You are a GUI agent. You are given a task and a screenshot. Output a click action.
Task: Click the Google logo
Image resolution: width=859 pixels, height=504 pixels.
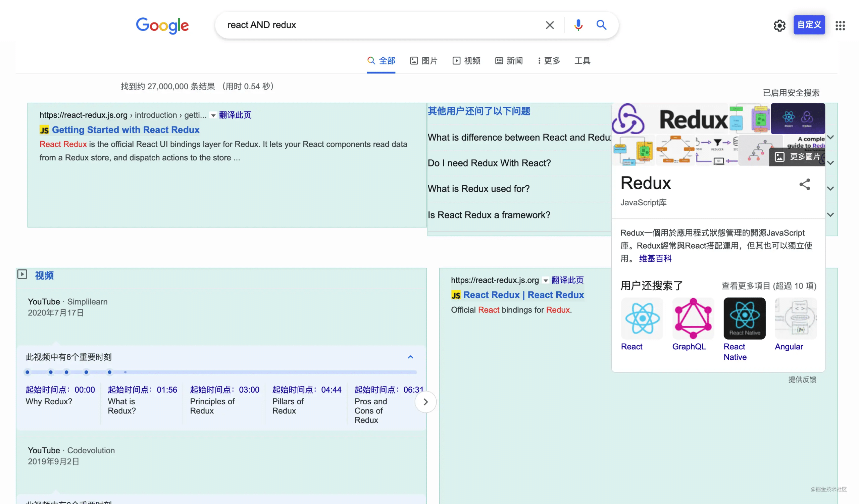click(x=162, y=25)
